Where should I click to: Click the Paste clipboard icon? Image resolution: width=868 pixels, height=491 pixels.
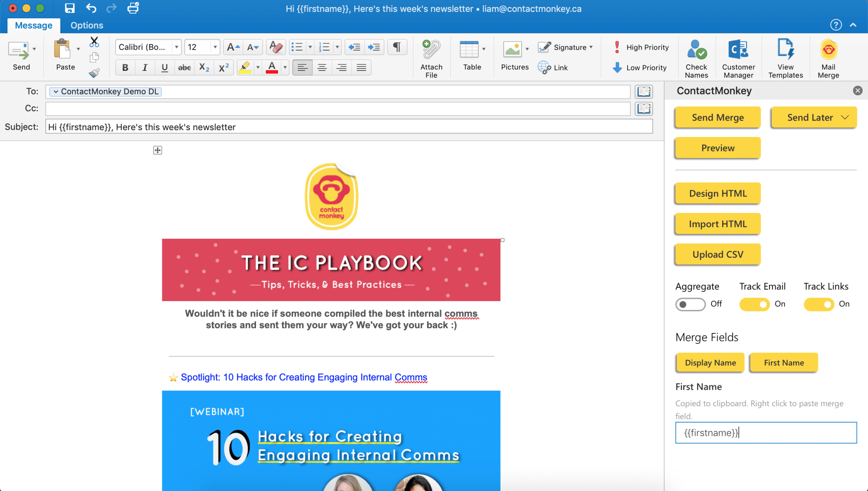tap(62, 49)
